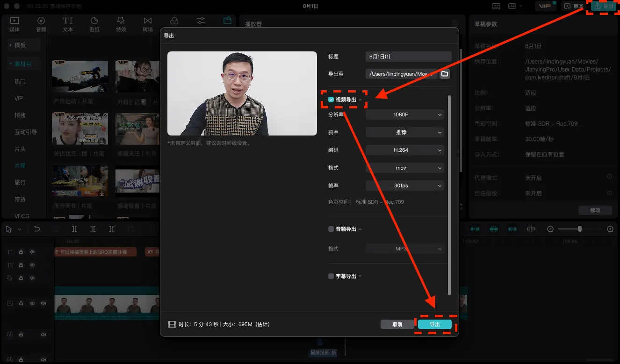
Task: Lock the main video track
Action: (x=21, y=303)
